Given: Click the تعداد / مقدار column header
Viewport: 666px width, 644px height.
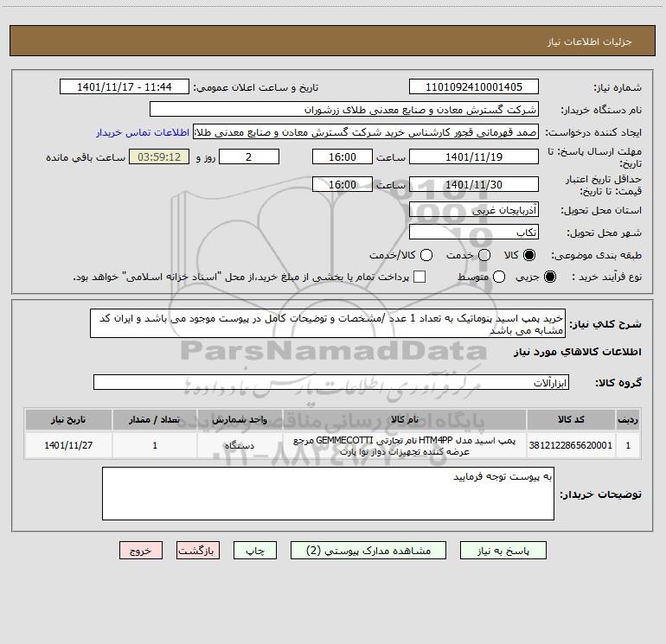Looking at the screenshot, I should 155,419.
